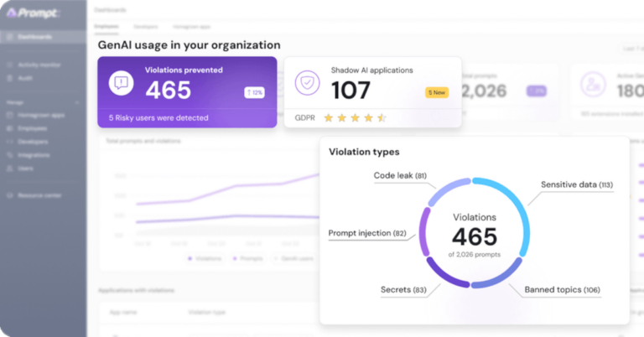Click the 5 New badge
644x337 pixels.
(x=437, y=92)
